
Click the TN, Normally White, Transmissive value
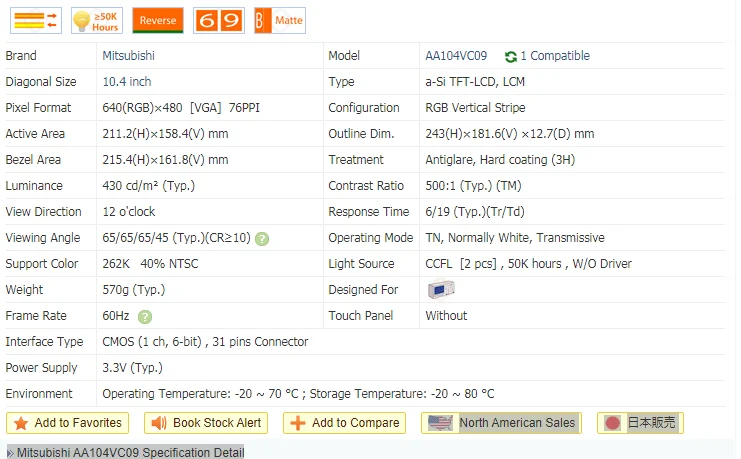point(515,238)
